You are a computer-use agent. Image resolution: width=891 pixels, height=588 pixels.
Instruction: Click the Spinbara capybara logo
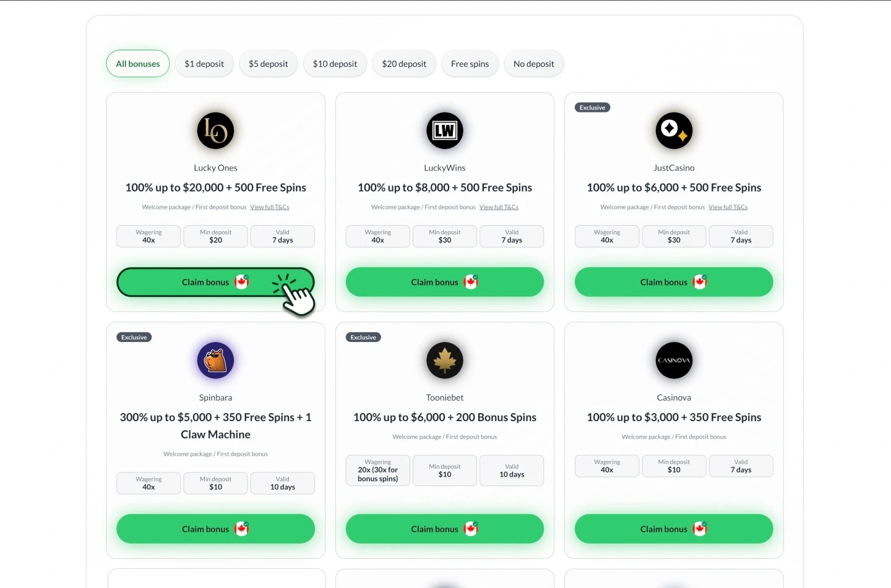(215, 360)
